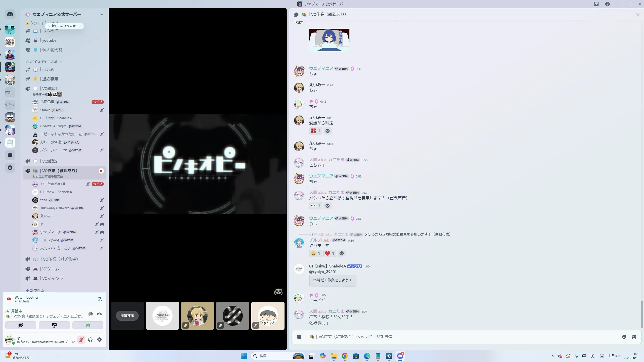Click the add a server plus icon
Viewport: 644px width, 362px height.
click(10, 155)
